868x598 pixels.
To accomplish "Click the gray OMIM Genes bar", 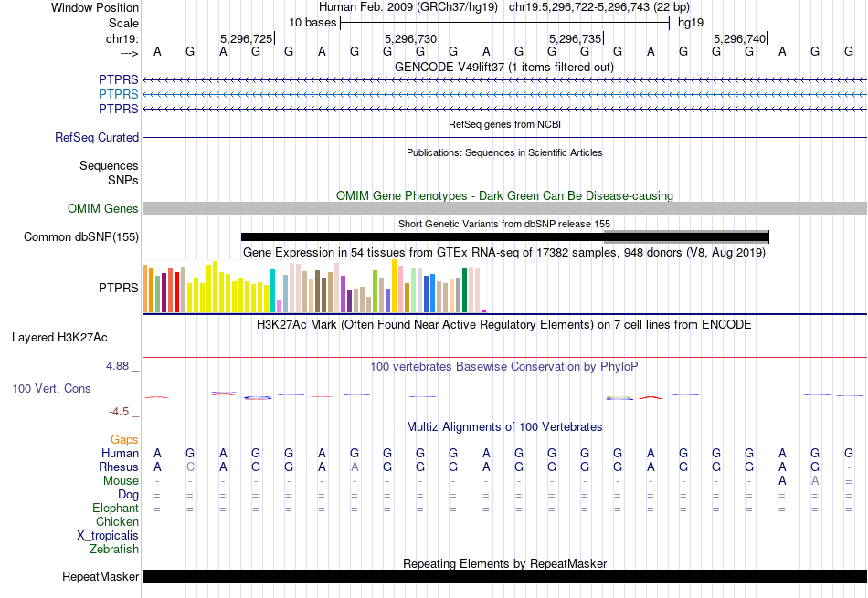I will click(x=504, y=209).
